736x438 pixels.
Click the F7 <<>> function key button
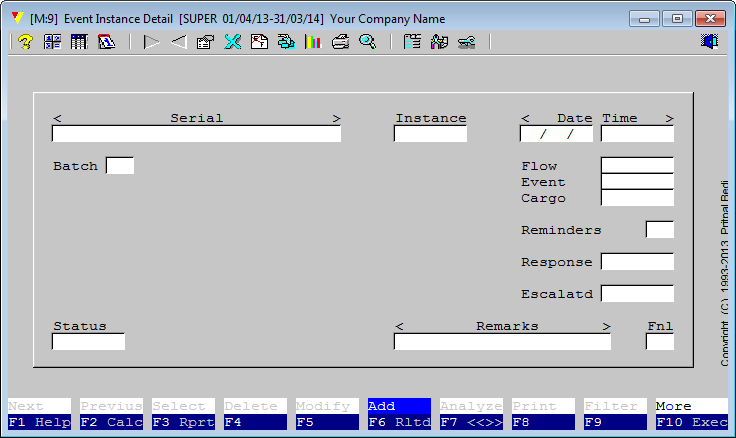click(471, 422)
